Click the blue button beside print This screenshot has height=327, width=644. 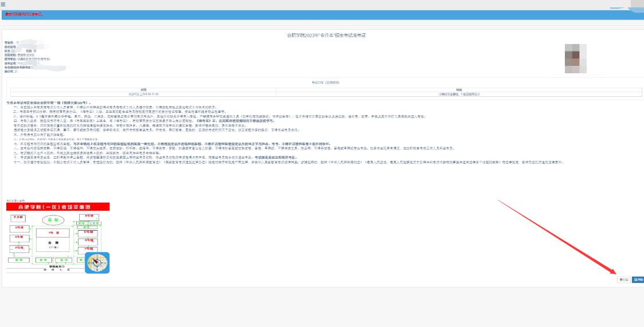pyautogui.click(x=638, y=279)
